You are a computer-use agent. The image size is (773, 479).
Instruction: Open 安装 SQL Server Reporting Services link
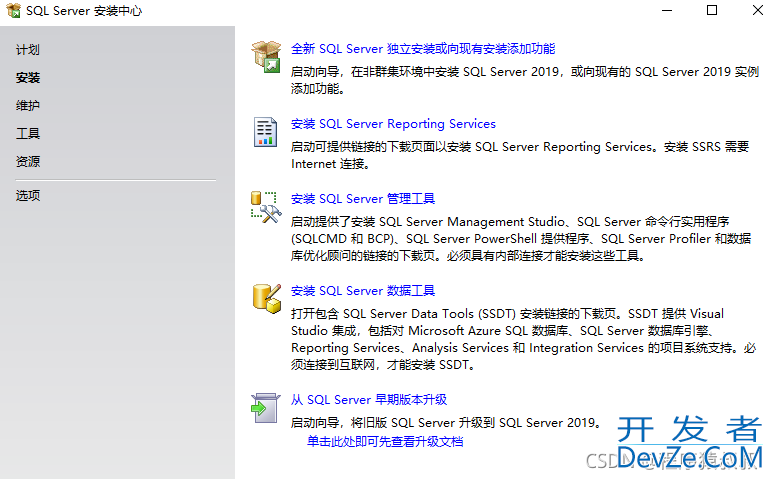(393, 124)
